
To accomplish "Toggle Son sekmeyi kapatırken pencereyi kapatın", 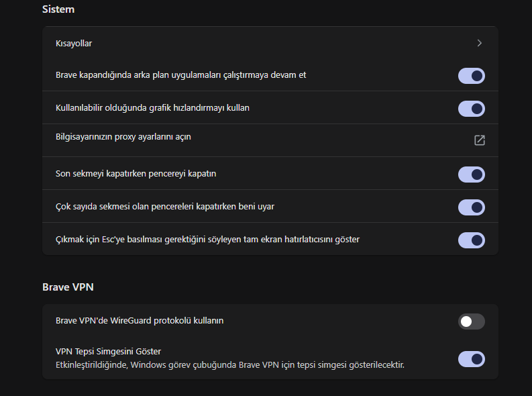I will tap(471, 175).
